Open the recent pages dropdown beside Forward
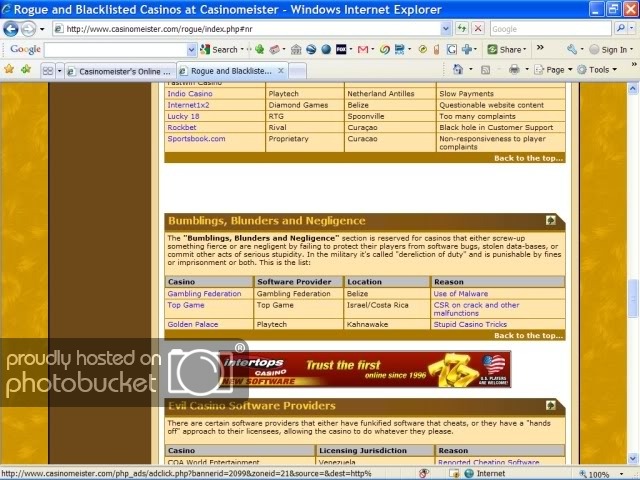640x480 pixels. pyautogui.click(x=42, y=29)
